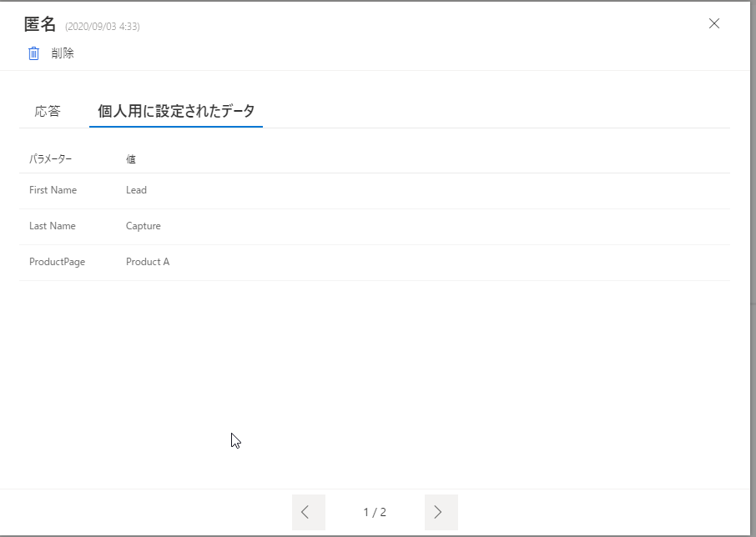This screenshot has width=756, height=537.
Task: Select the Product A value cell
Action: coord(148,262)
